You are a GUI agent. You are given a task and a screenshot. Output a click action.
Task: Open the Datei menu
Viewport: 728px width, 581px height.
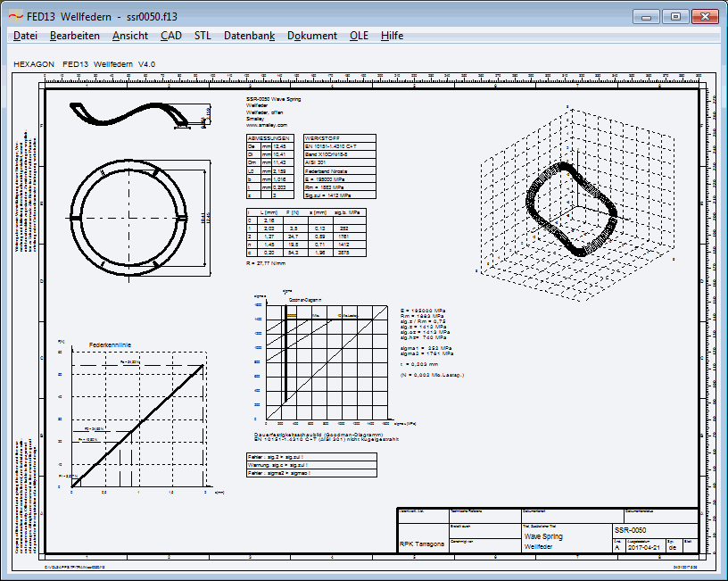(25, 36)
